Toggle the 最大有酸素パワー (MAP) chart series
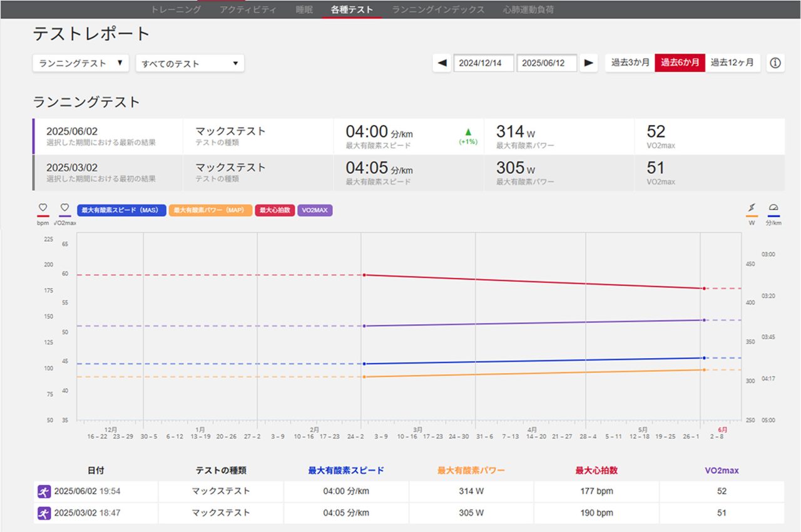The image size is (801, 532). (210, 210)
